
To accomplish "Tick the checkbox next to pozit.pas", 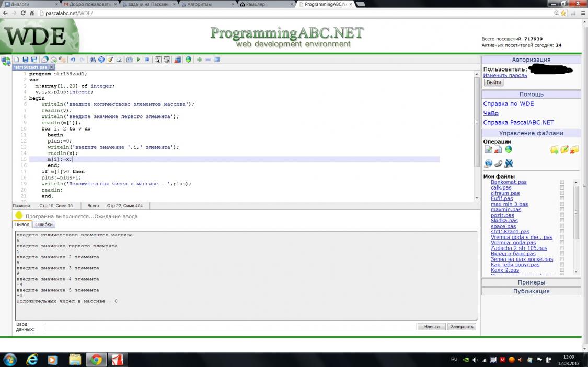I will (562, 215).
